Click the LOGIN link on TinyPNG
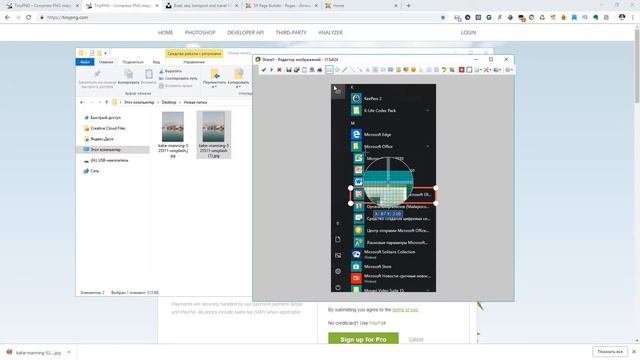The image size is (640, 360). [468, 33]
